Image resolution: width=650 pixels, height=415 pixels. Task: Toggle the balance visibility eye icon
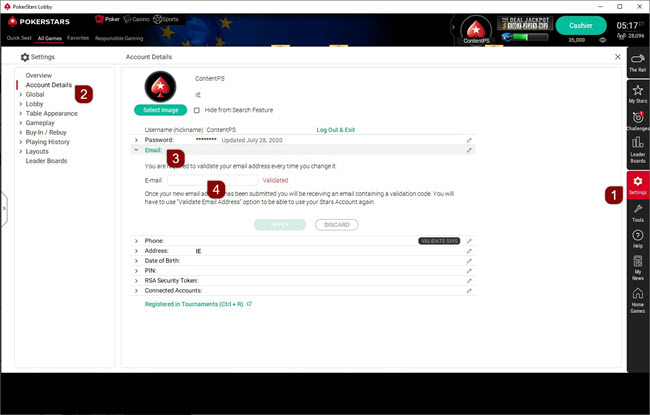pos(603,40)
